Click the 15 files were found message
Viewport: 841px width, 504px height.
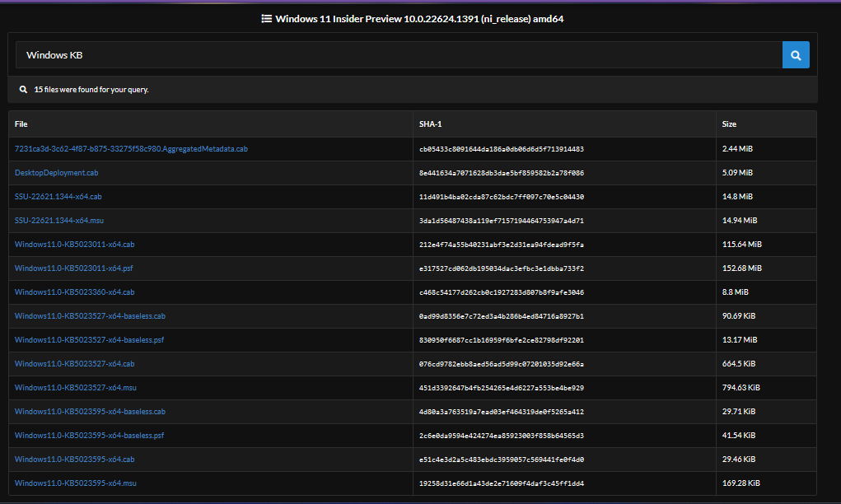[x=91, y=90]
